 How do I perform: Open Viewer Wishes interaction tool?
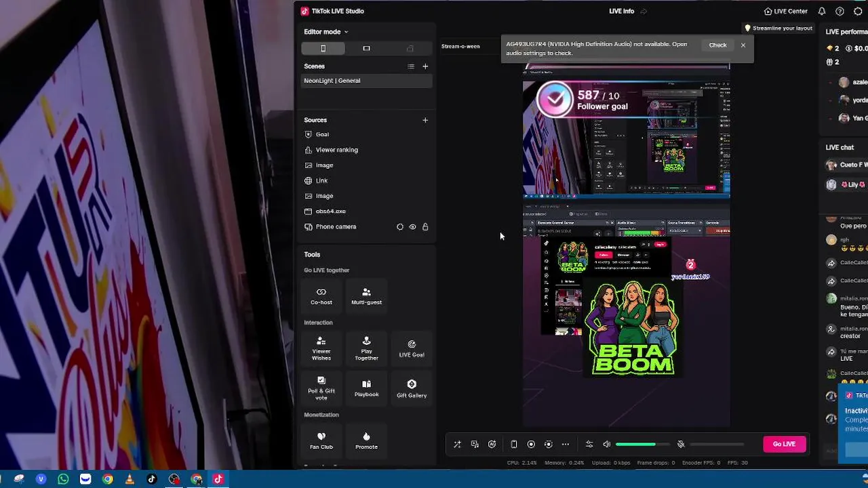coord(321,348)
